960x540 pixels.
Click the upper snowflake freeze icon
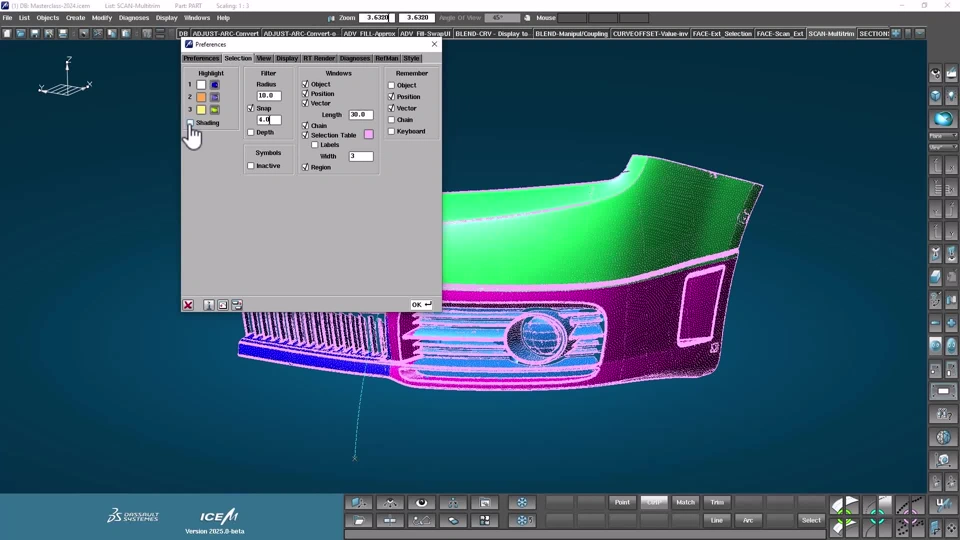(521, 503)
